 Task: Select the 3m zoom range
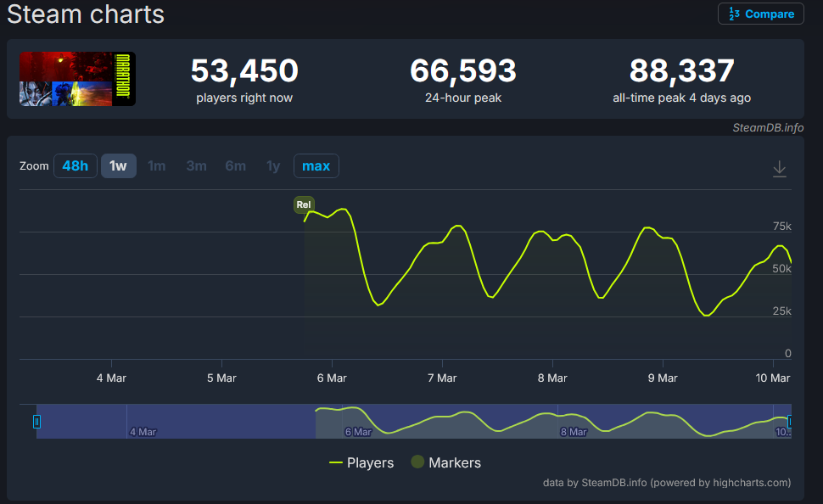click(196, 166)
